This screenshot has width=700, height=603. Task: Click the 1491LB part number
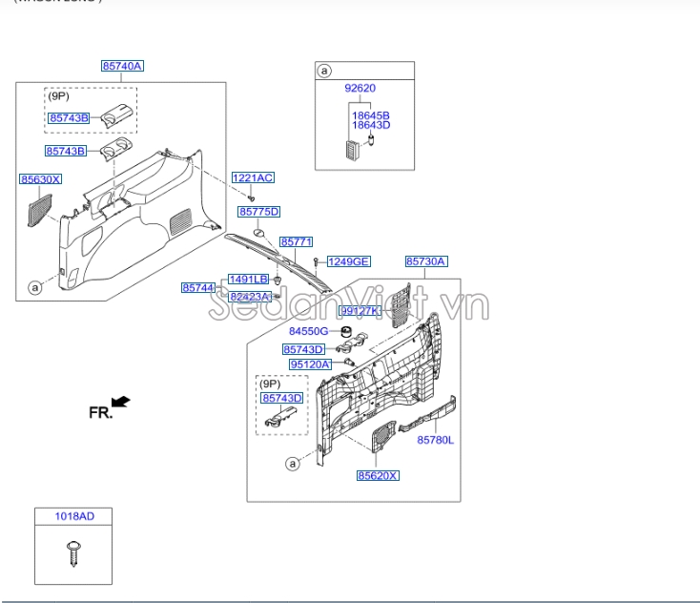click(248, 280)
